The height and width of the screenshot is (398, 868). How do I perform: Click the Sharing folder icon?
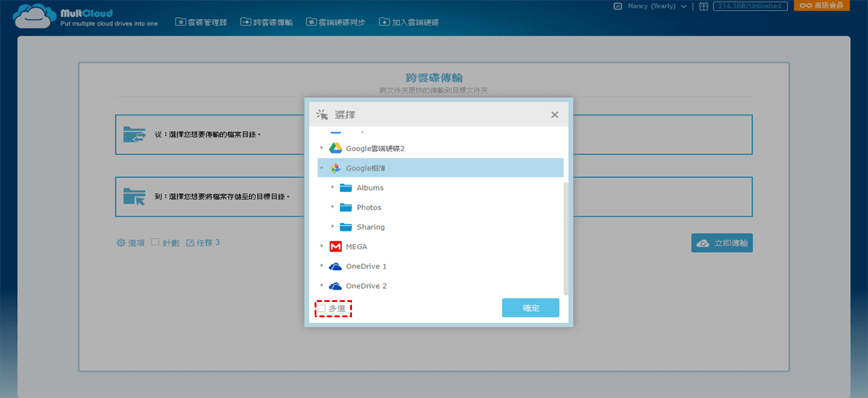pos(346,227)
